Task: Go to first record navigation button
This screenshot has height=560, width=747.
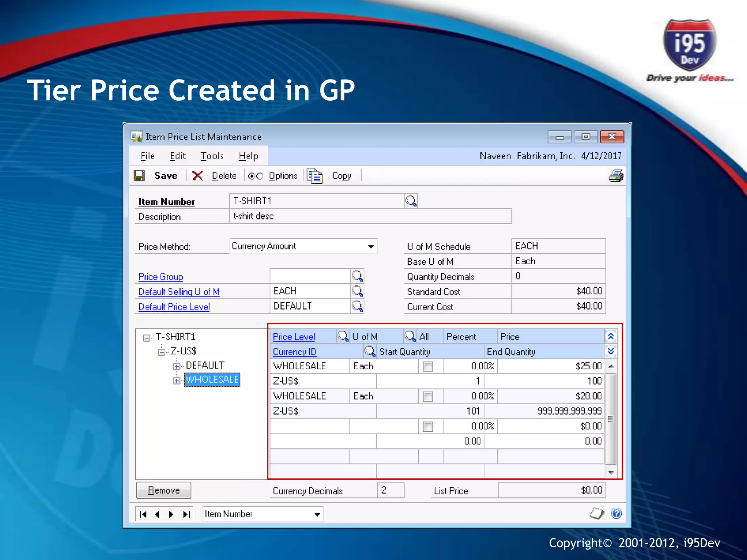Action: 143,514
